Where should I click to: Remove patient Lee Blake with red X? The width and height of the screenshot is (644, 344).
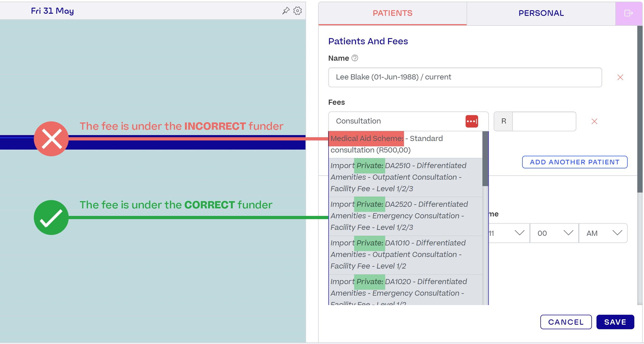[x=620, y=77]
